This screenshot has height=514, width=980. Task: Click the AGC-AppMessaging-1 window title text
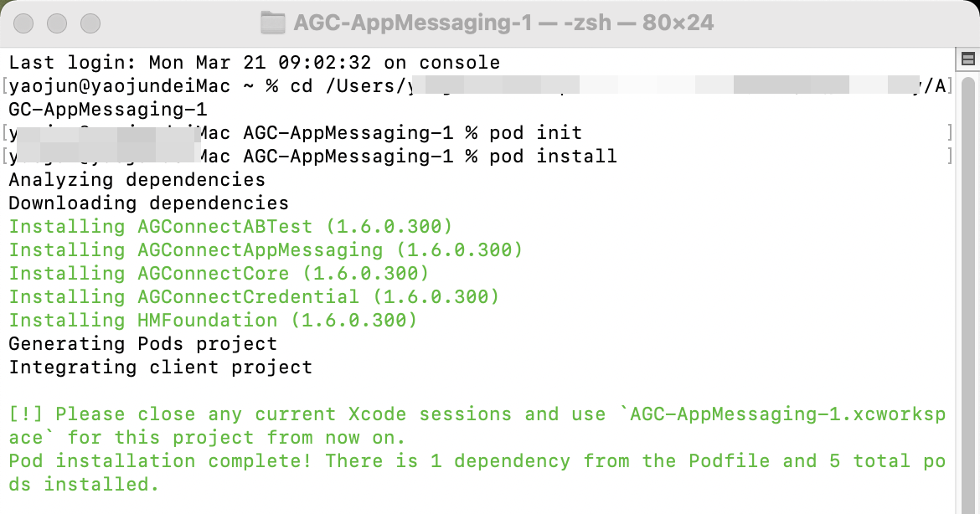point(503,23)
